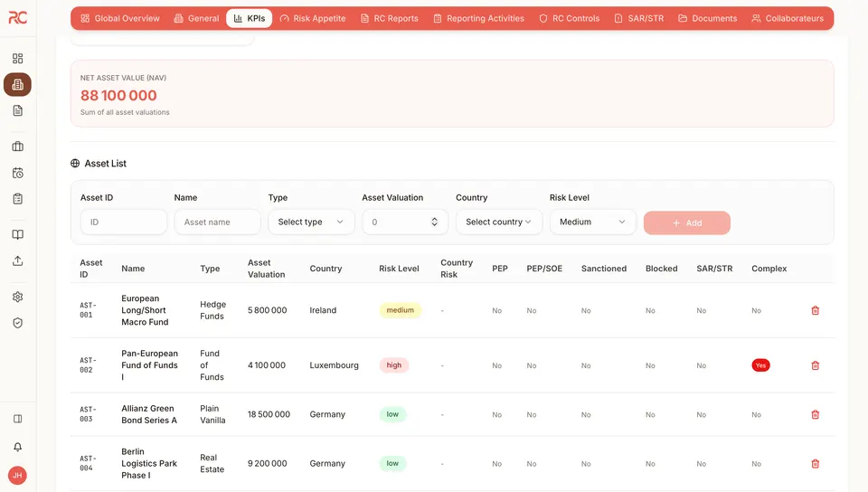
Task: Click the Ireland country cell
Action: [x=323, y=310]
